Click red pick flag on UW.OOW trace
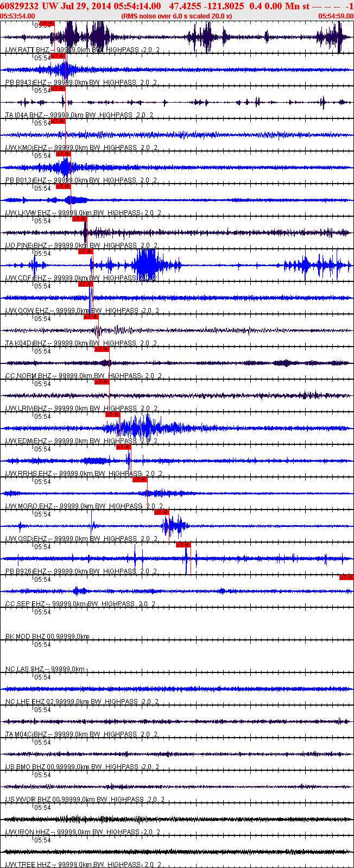This screenshot has height=868, width=354. [x=86, y=284]
